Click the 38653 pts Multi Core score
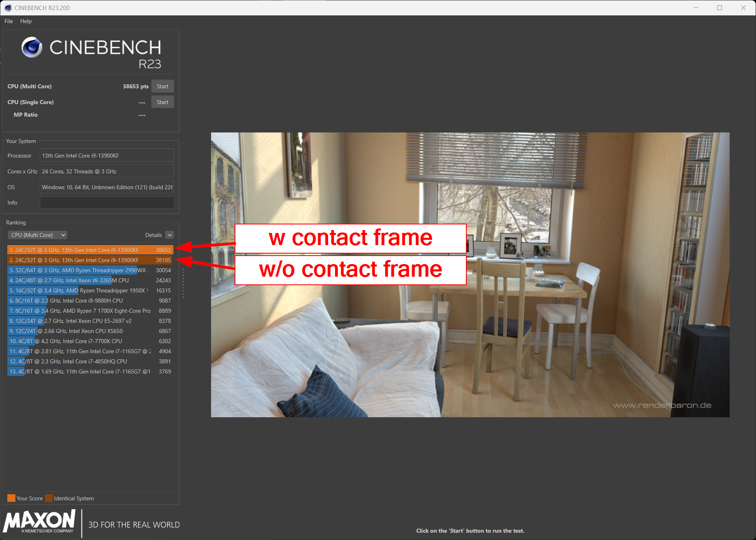Viewport: 756px width, 540px height. pyautogui.click(x=136, y=86)
